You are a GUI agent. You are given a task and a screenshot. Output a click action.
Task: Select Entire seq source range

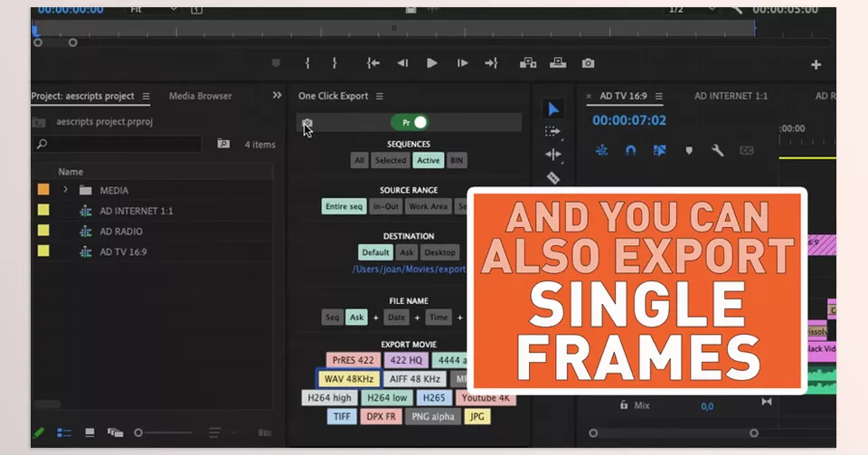click(344, 206)
